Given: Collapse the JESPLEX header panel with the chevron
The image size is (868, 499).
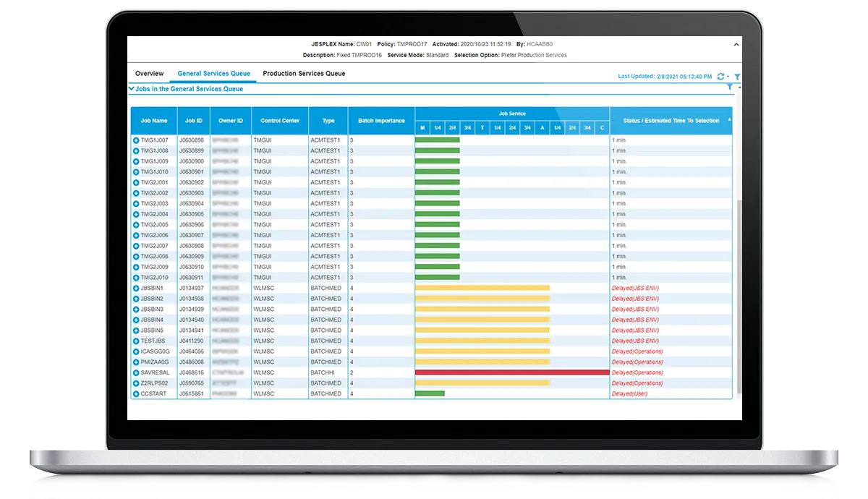Looking at the screenshot, I should (x=736, y=44).
